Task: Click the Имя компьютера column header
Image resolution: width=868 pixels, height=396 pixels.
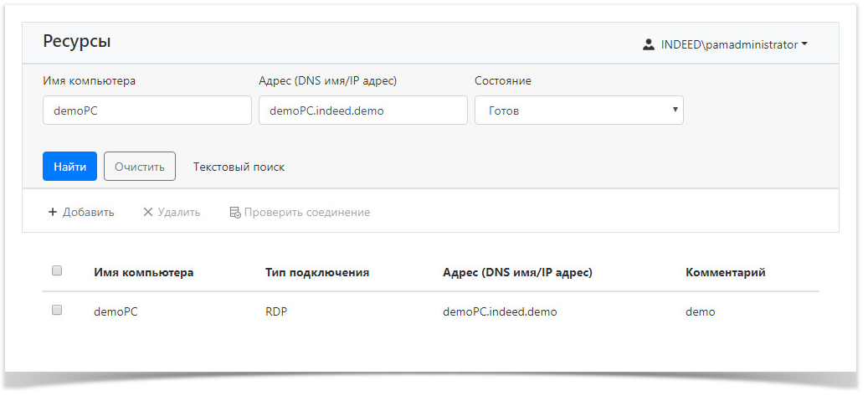Action: 143,272
